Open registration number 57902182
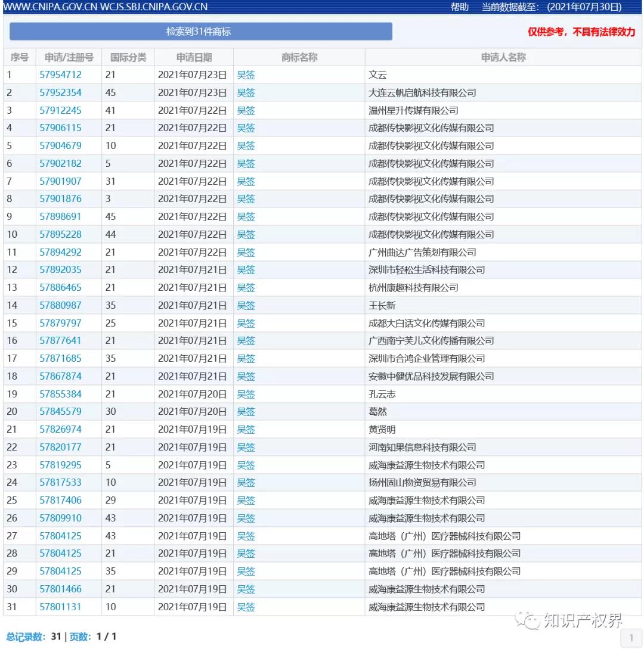 [x=60, y=163]
